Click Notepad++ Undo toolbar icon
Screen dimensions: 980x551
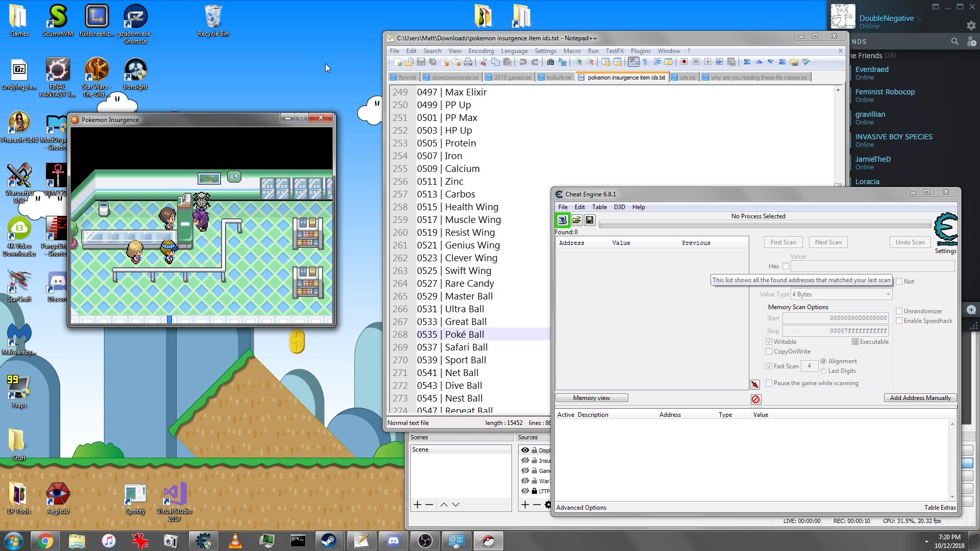tap(523, 62)
